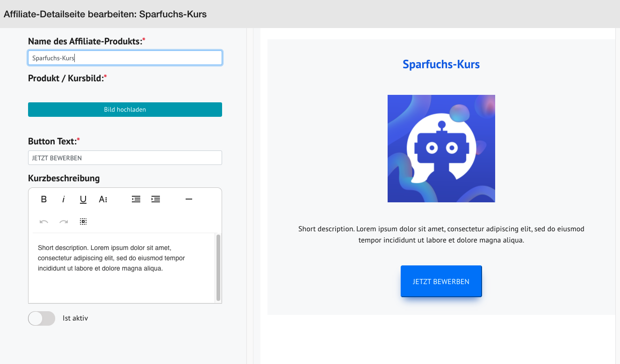Decrease the text indent in the editor
The width and height of the screenshot is (620, 364).
pos(136,199)
